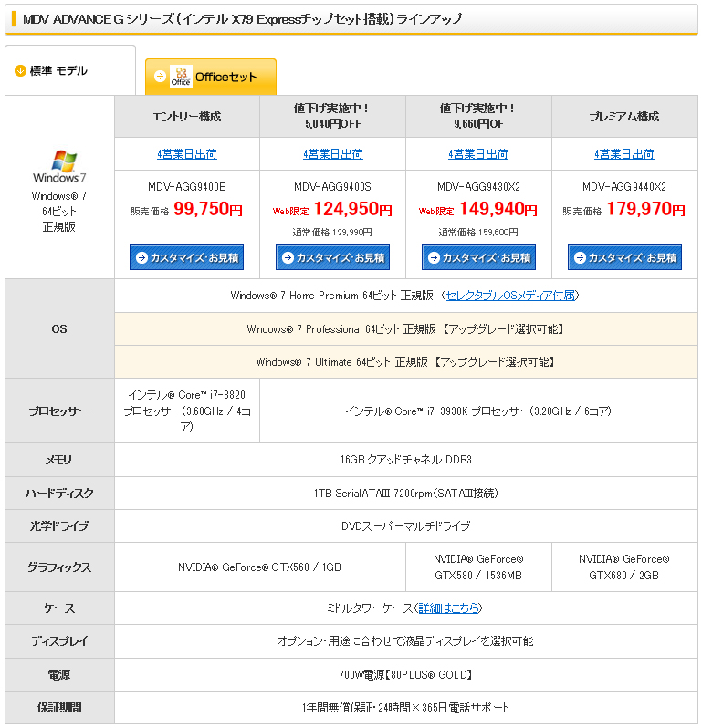Click the GeForce GTX680 / 2GB cell
The image size is (702, 728).
[x=624, y=567]
